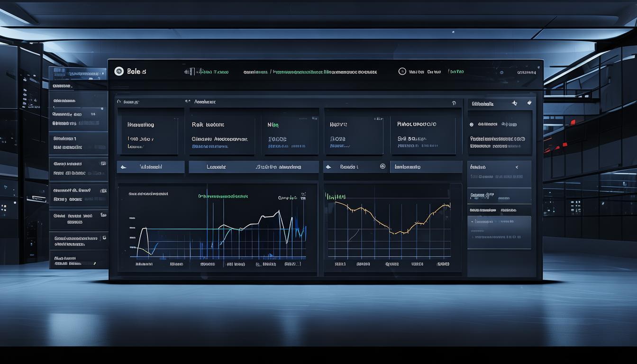Click the round logo beside Bole
Screen dimensions: 637x364
click(119, 71)
